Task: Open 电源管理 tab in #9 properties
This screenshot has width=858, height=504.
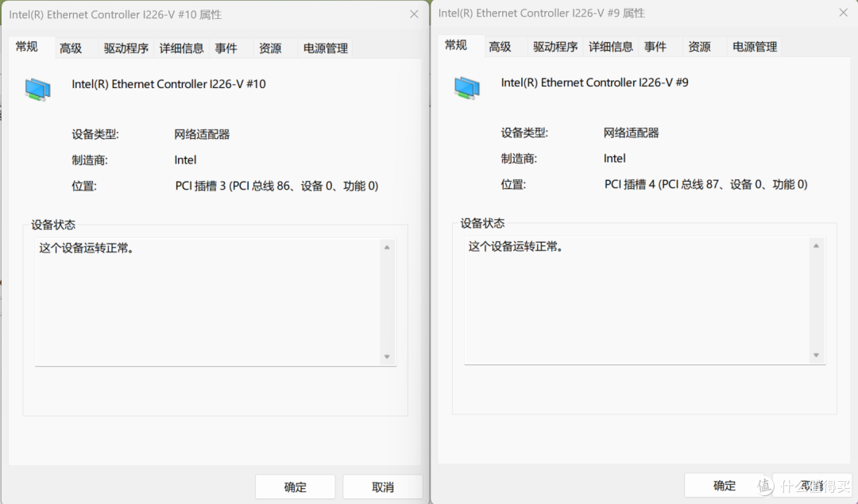Action: tap(755, 47)
